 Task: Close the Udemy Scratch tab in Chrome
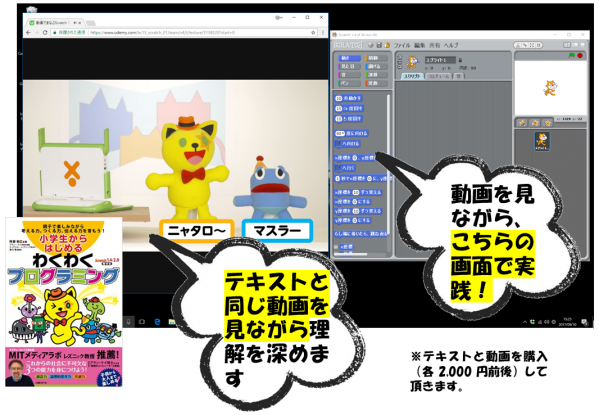click(80, 23)
